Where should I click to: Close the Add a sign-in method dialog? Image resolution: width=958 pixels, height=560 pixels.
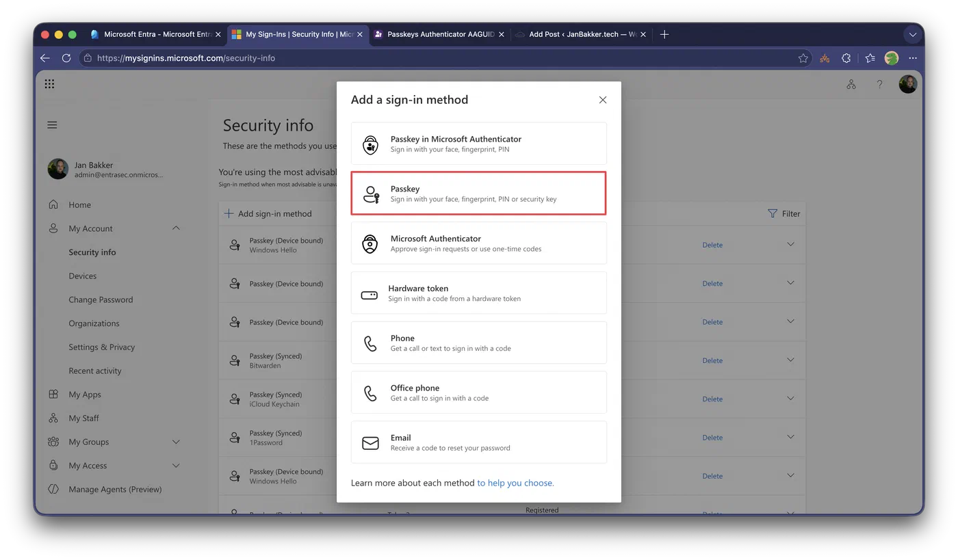pyautogui.click(x=603, y=100)
